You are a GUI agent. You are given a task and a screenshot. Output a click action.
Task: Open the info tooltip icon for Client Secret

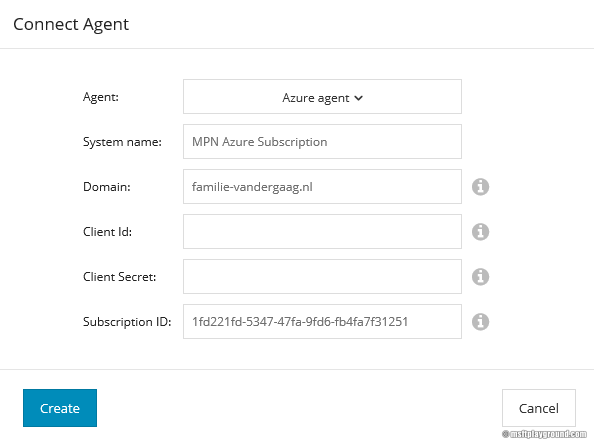[480, 277]
